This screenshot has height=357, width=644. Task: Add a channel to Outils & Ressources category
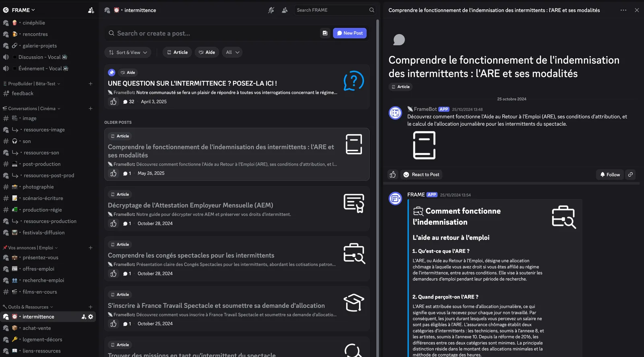click(91, 307)
